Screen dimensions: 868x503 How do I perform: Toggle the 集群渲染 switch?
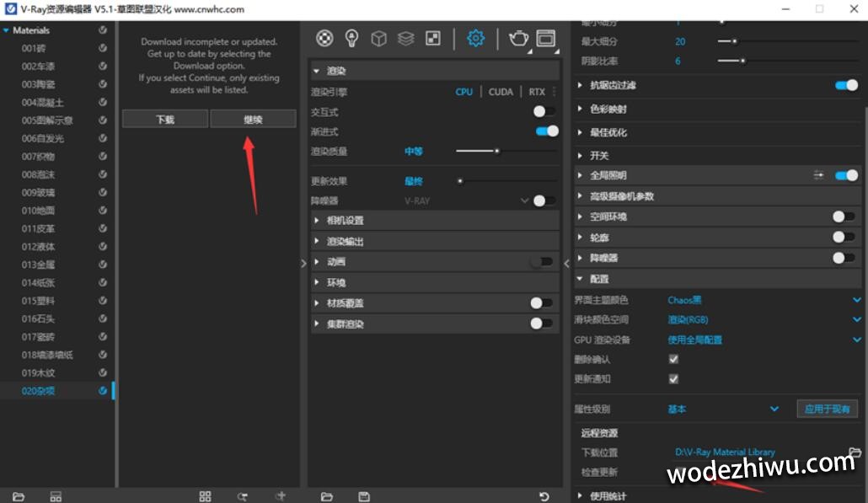click(x=541, y=324)
